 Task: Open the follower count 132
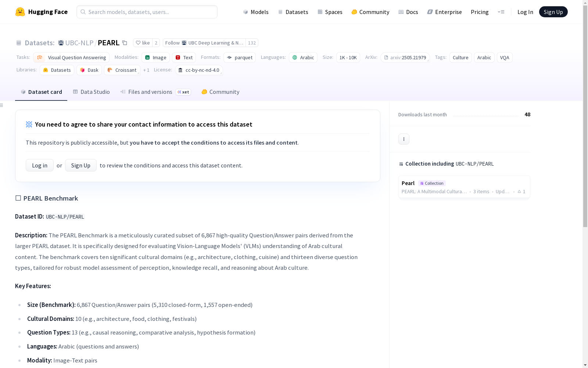(252, 43)
